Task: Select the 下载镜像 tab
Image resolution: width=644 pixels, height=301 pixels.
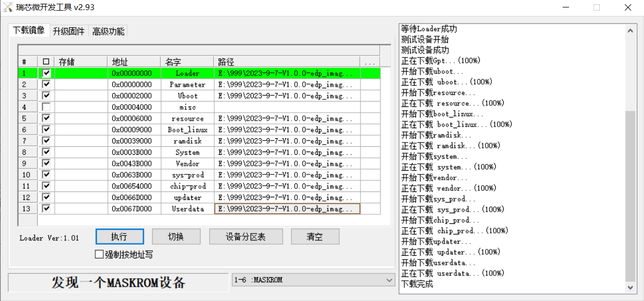Action: [x=29, y=30]
